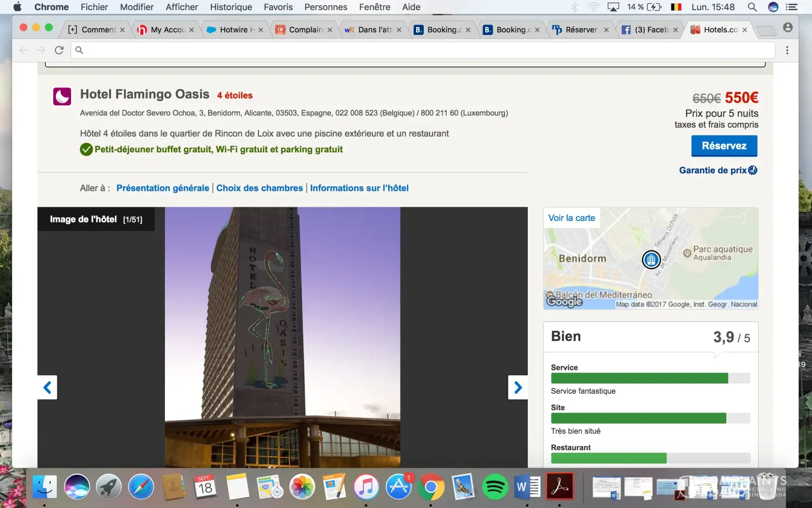Click the Réservez button
Image resolution: width=812 pixels, height=508 pixels.
[x=724, y=146]
